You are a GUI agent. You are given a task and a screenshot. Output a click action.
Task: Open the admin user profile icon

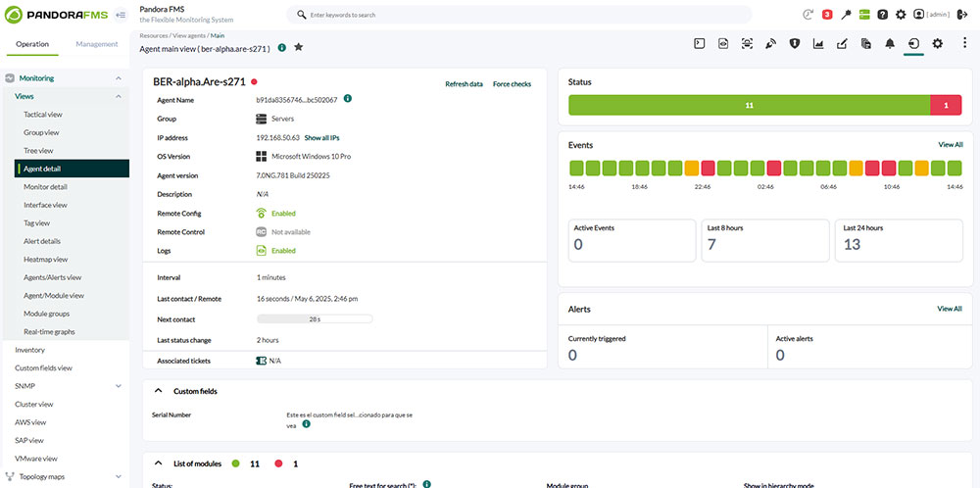click(919, 14)
